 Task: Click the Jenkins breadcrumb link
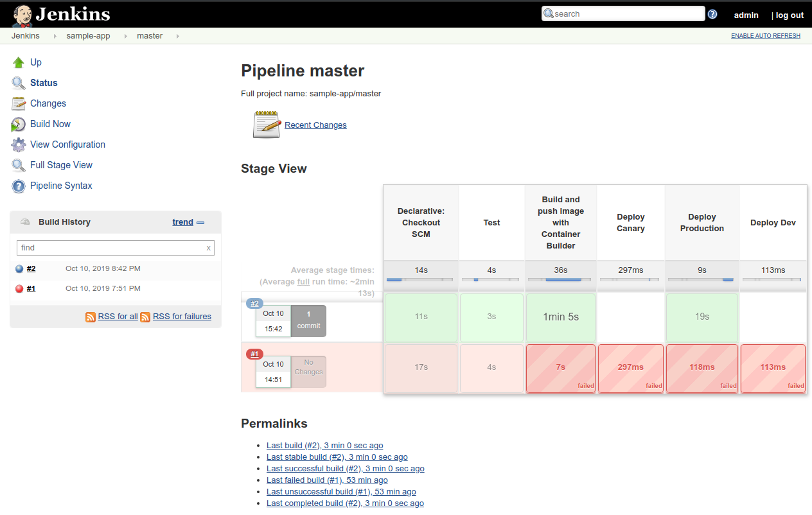26,36
